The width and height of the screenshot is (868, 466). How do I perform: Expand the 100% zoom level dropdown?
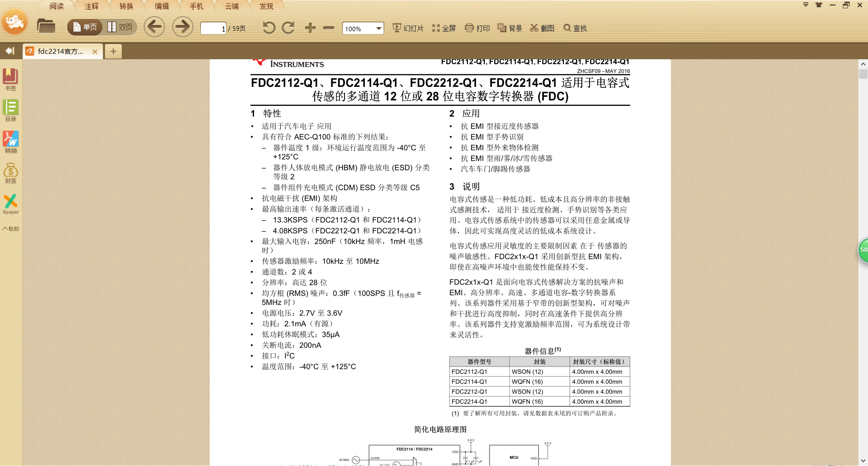[x=378, y=29]
